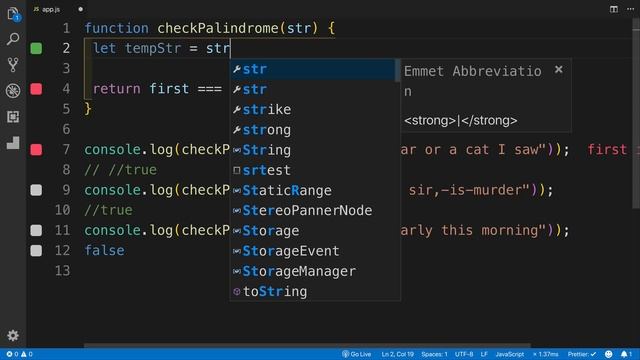The width and height of the screenshot is (640, 360).
Task: Click the false text on line 12
Action: pyautogui.click(x=104, y=250)
